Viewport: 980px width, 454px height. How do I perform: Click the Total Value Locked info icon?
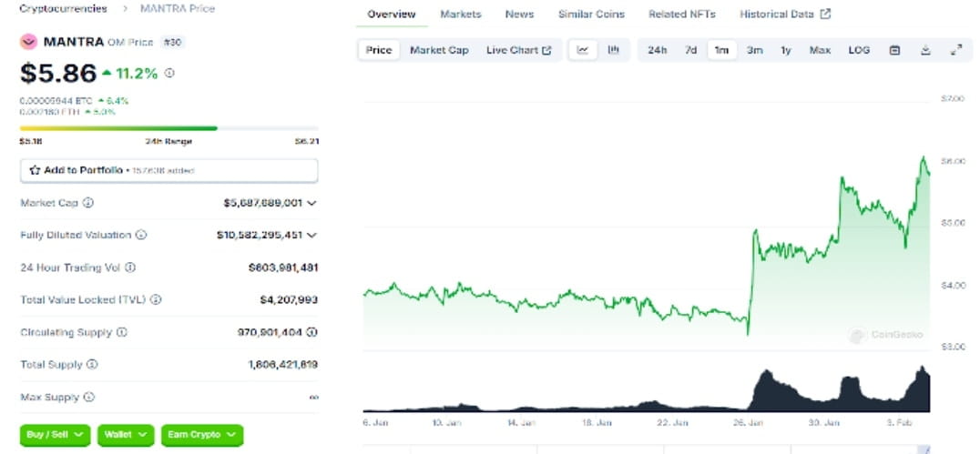[156, 299]
